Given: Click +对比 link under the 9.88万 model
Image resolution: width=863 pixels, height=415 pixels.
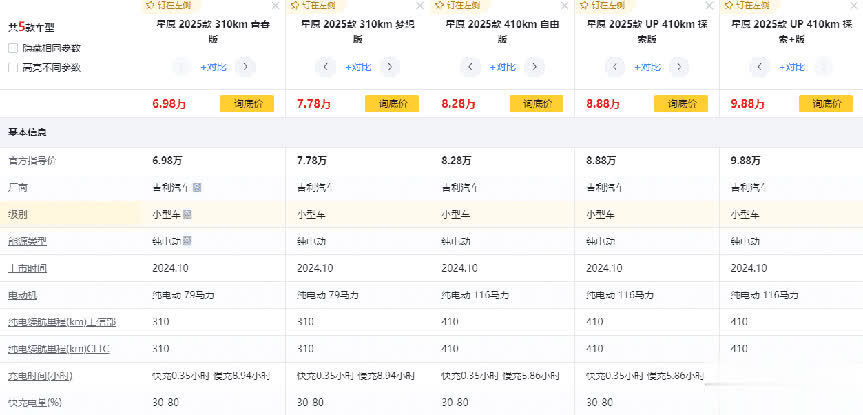Looking at the screenshot, I should click(x=792, y=67).
